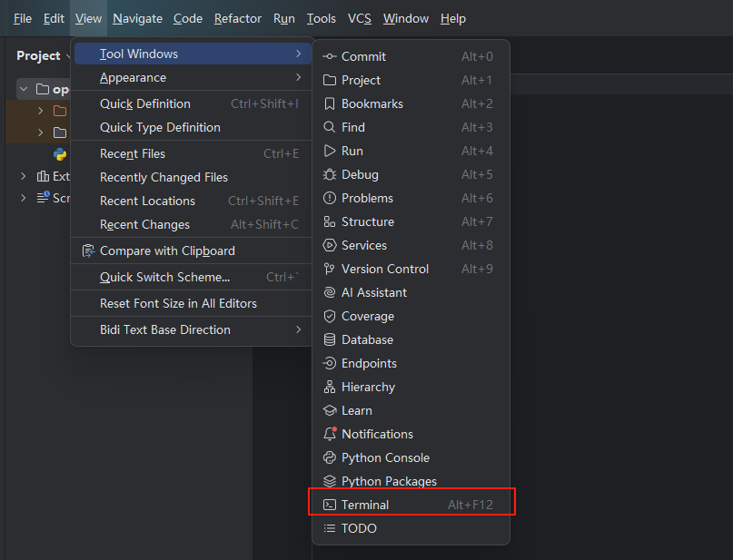
Task: Select Recent Changes entry
Action: 193,225
